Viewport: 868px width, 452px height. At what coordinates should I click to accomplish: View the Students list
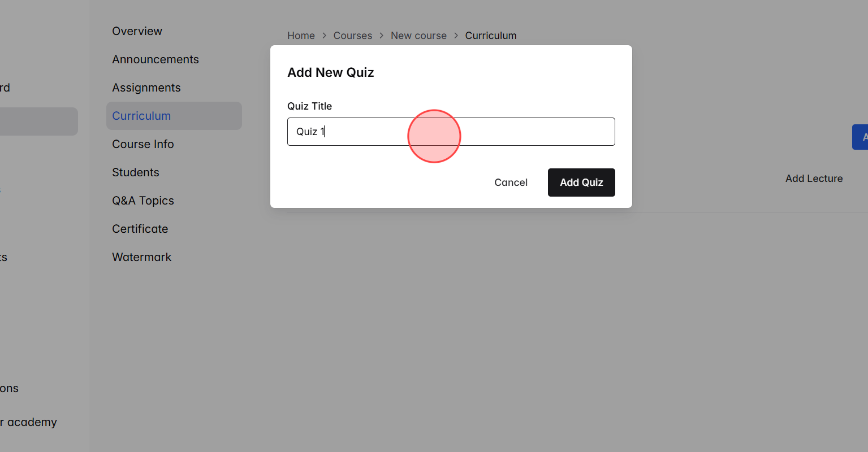136,172
